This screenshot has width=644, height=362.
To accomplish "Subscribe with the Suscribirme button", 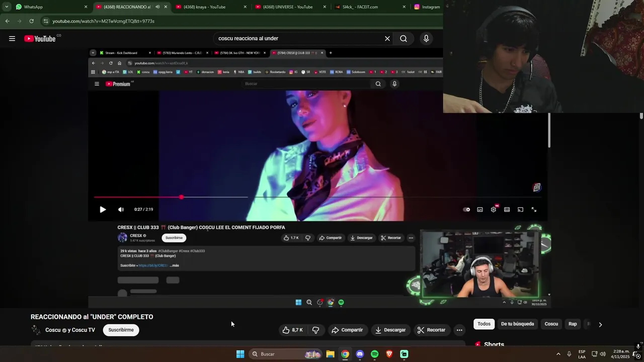I will click(121, 330).
